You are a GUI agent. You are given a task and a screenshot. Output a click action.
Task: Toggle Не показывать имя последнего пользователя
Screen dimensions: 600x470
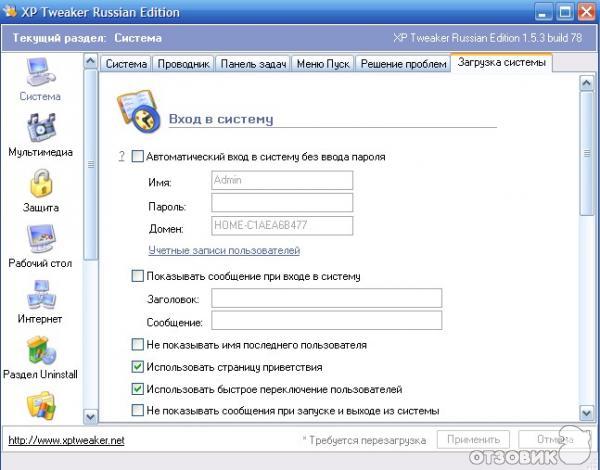pos(137,344)
